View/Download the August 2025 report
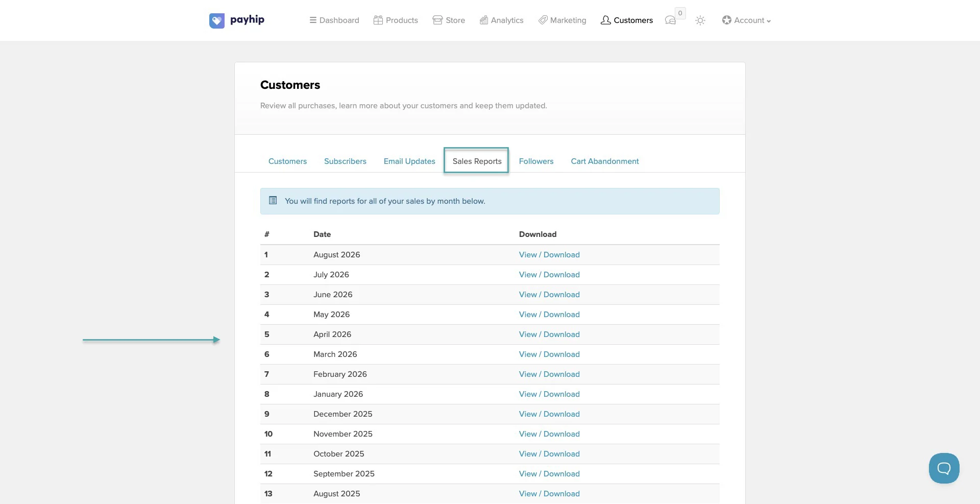Screen dimensions: 980x504 tap(549, 494)
